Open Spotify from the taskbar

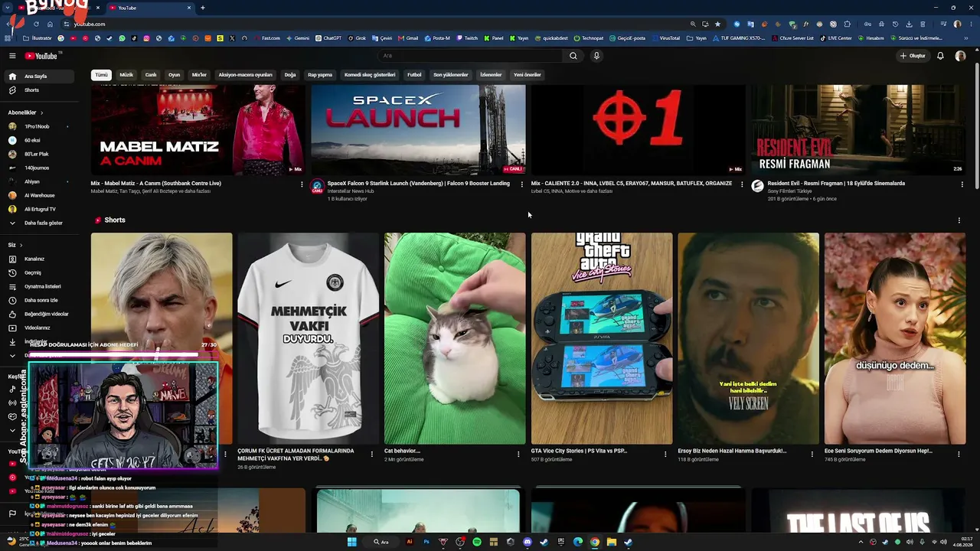tap(477, 542)
